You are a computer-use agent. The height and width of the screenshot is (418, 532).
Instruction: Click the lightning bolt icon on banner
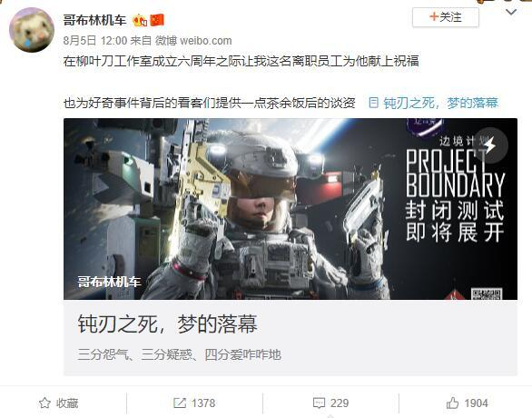coord(489,145)
